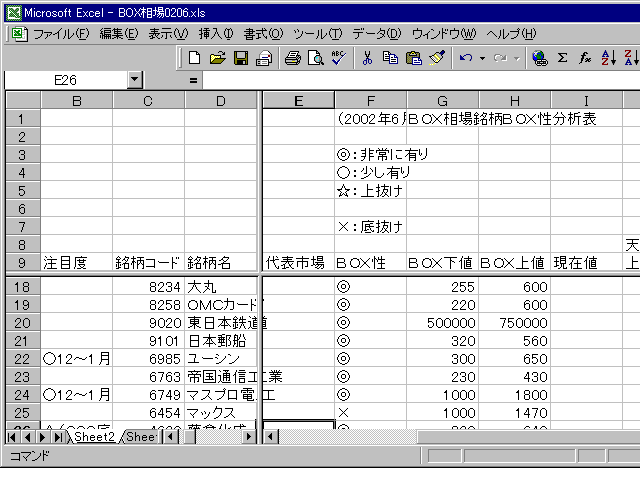Image resolution: width=640 pixels, height=480 pixels.
Task: Sort ascending with the A-Z icon
Action: [608, 58]
